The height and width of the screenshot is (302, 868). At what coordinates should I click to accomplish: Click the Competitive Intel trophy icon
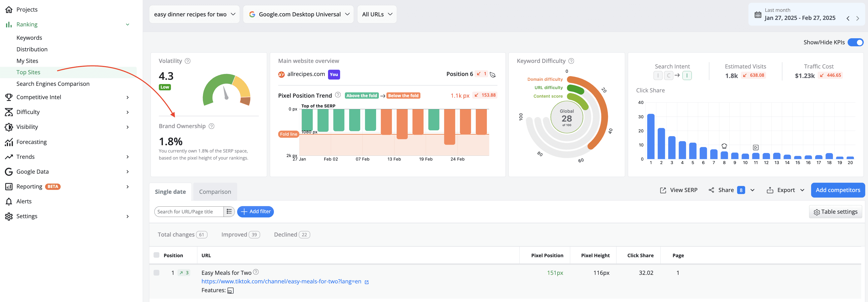9,97
